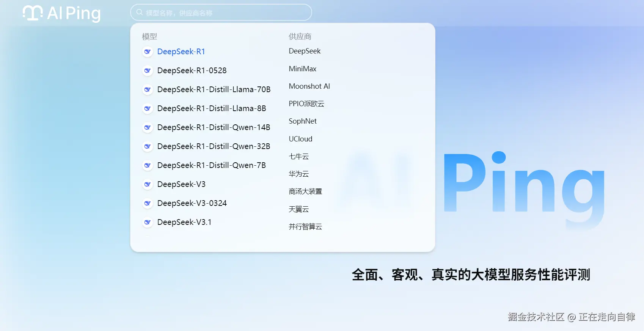Select the DeepSeek-R1 model
Screen dimensions: 644x331
(x=181, y=52)
